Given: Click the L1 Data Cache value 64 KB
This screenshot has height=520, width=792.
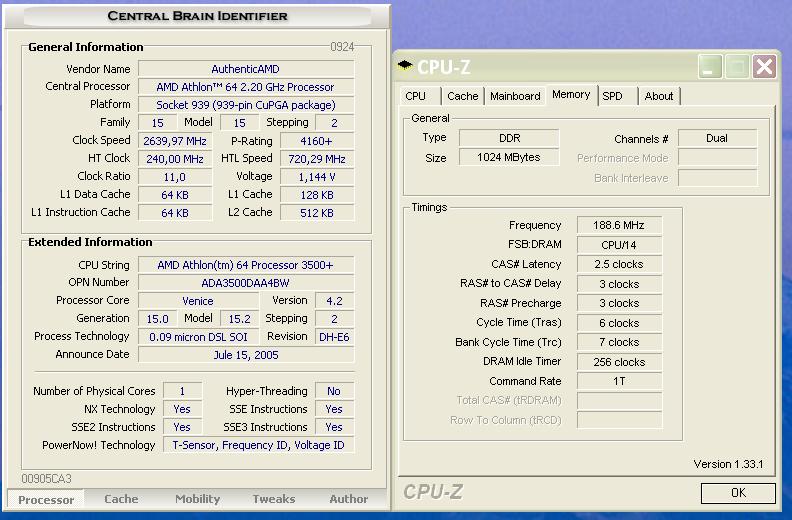Looking at the screenshot, I should [175, 195].
